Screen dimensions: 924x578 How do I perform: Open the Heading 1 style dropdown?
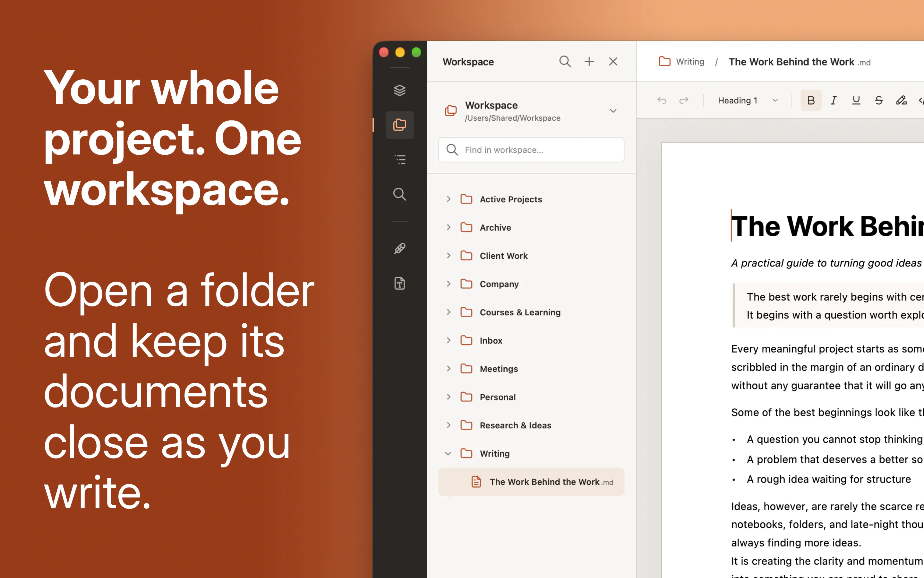point(747,101)
